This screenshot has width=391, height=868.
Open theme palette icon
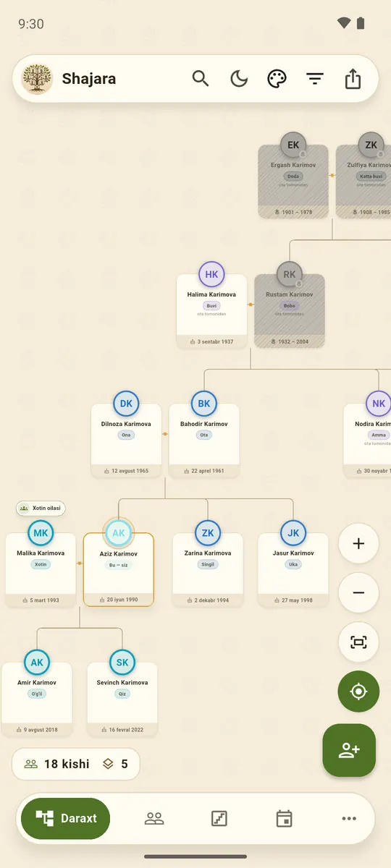pos(277,78)
